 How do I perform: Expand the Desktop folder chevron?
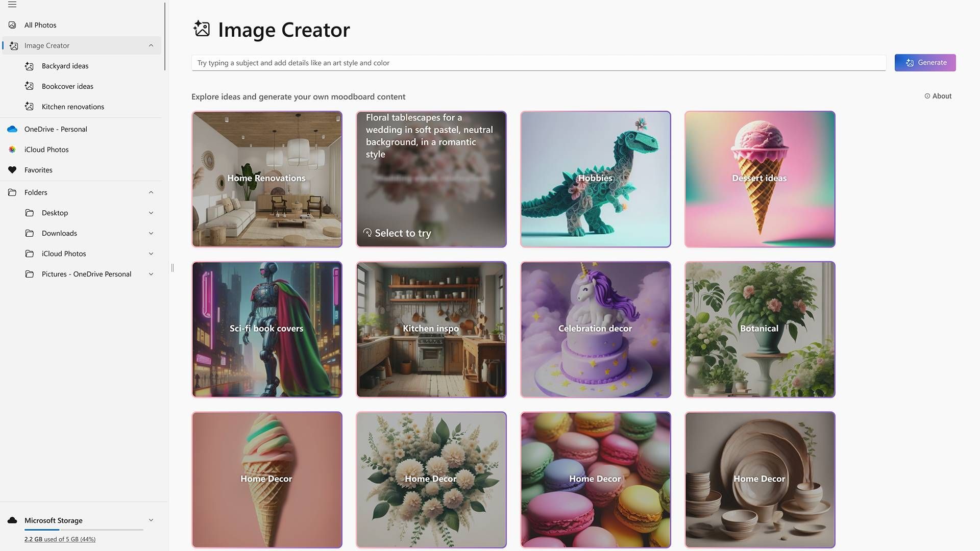[x=151, y=213]
